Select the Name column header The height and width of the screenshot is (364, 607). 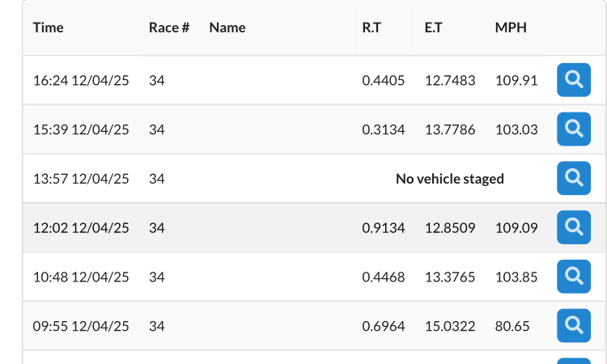[x=227, y=28]
